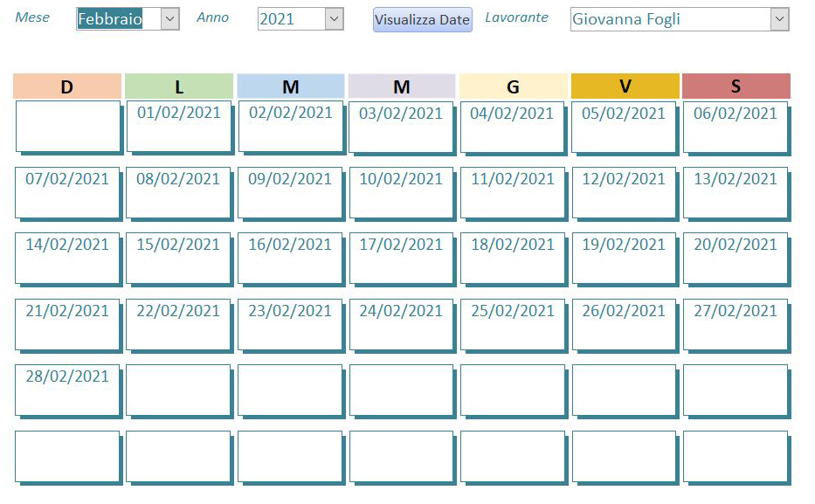Select the green L Monday header
This screenshot has height=504, width=815.
click(179, 86)
